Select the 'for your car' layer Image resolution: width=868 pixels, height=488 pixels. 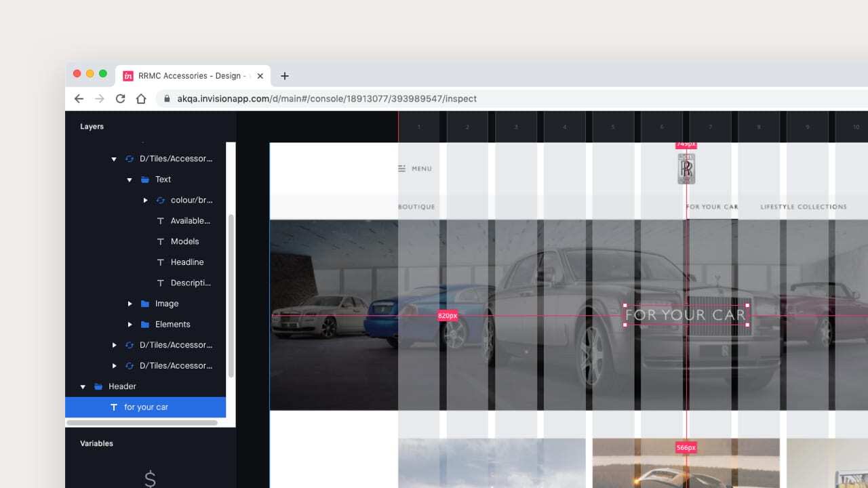click(145, 407)
